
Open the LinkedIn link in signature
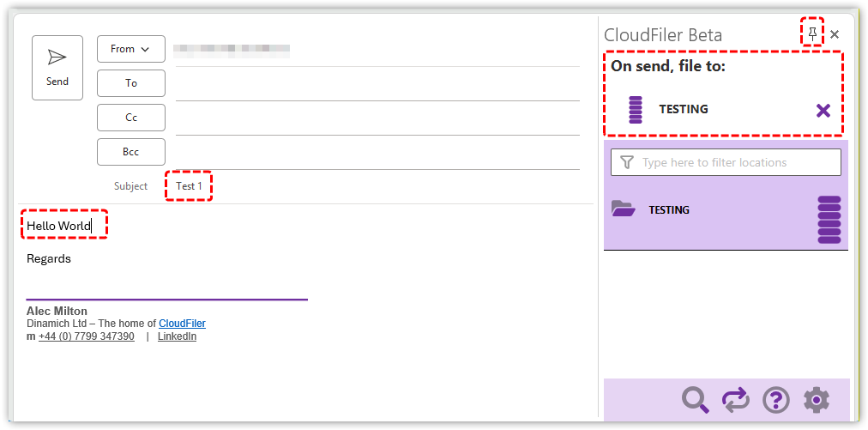177,336
